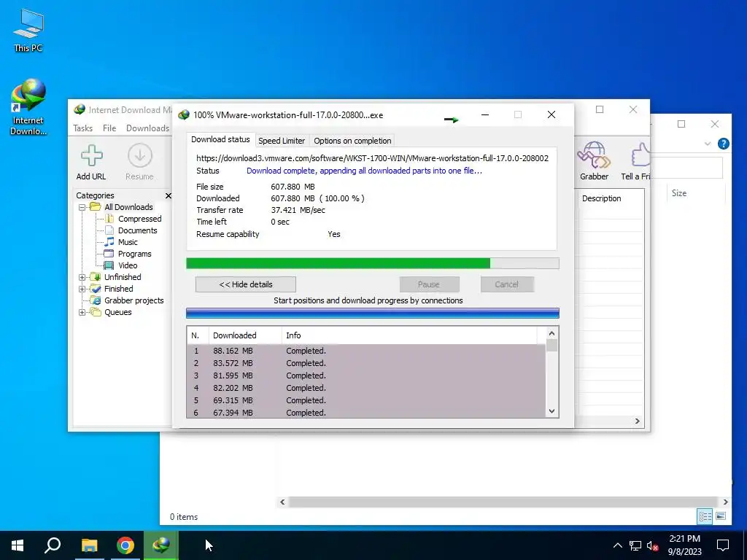Image resolution: width=747 pixels, height=560 pixels.
Task: Click the N. column header
Action: (198, 335)
